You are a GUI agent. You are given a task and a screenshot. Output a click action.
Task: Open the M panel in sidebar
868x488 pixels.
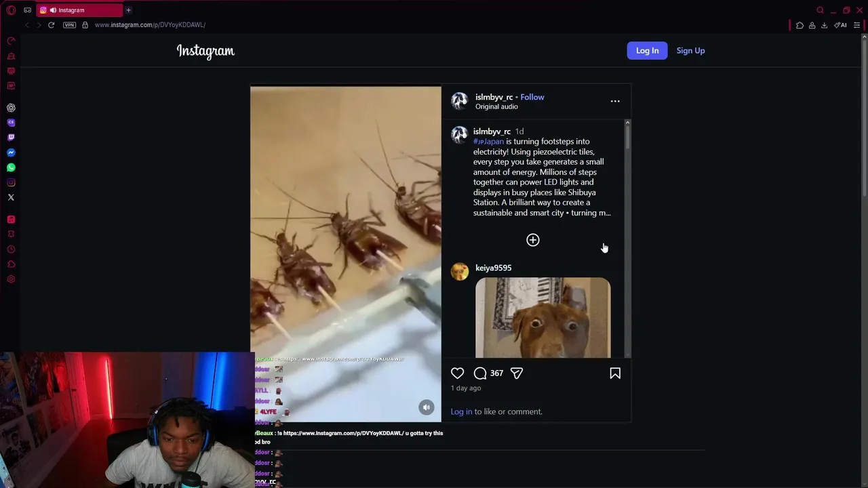[x=11, y=86]
